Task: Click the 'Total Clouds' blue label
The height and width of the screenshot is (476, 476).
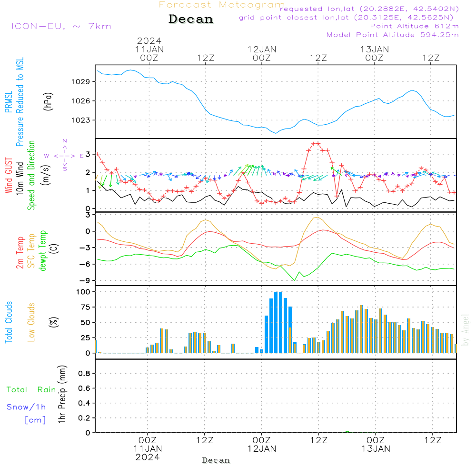Action: [x=9, y=322]
